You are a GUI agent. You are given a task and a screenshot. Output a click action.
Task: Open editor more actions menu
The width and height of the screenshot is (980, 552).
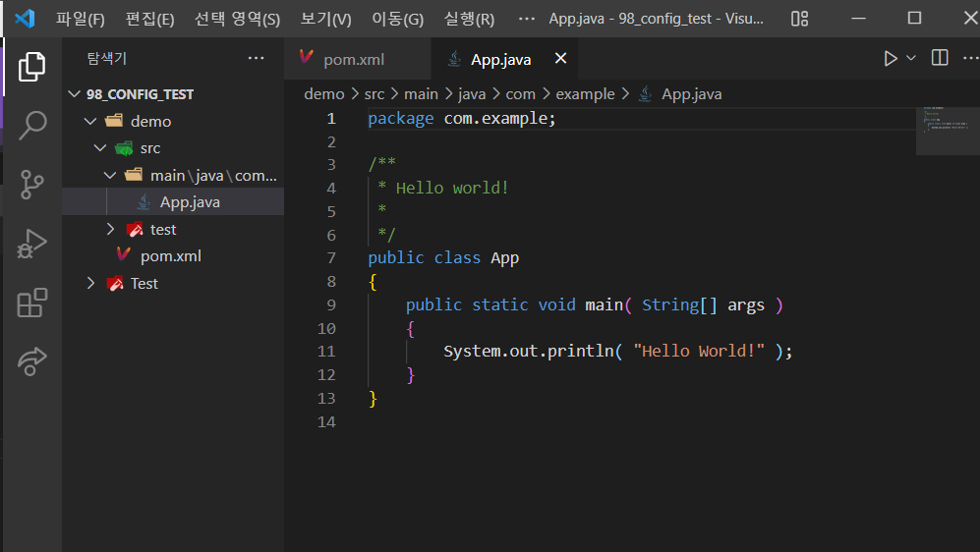point(970,58)
